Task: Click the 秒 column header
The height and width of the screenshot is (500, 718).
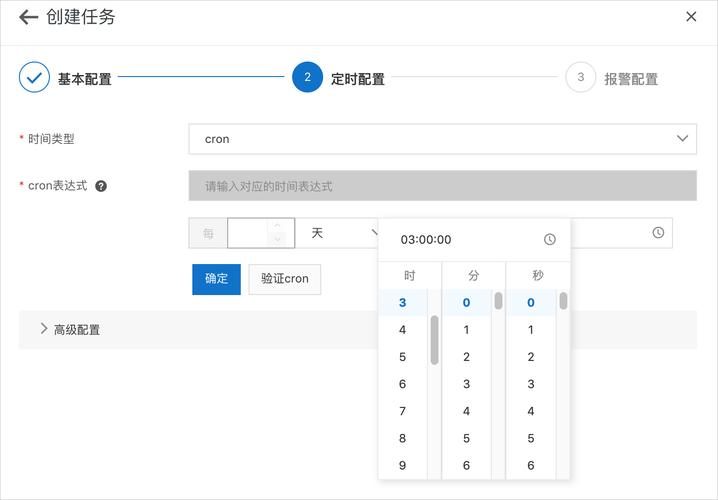Action: (538, 276)
